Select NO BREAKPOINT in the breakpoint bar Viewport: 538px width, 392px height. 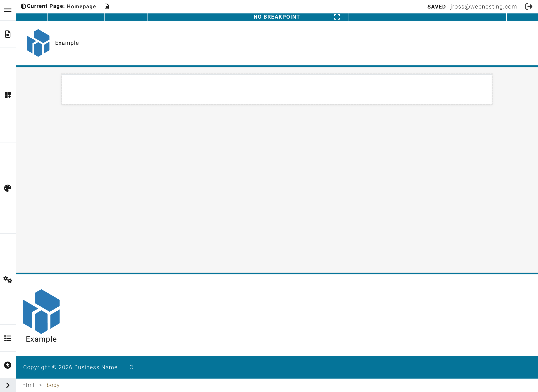coord(277,17)
